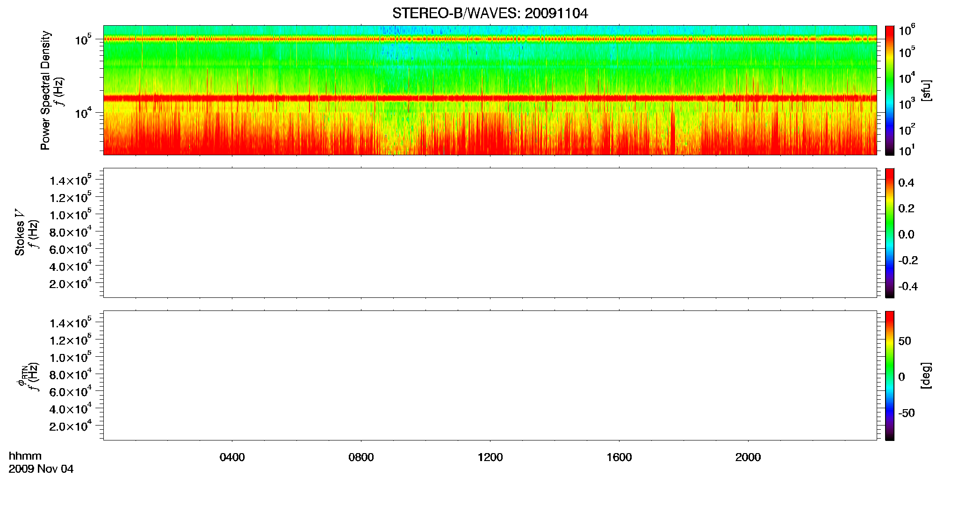Click the [deg] units label

coord(926,375)
